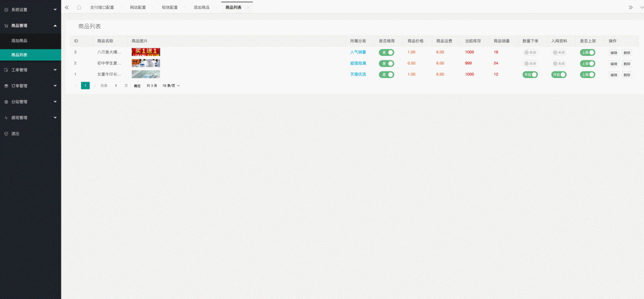This screenshot has width=644, height=299.
Task: Click the 提现管理 pulse icon
Action: (x=6, y=118)
